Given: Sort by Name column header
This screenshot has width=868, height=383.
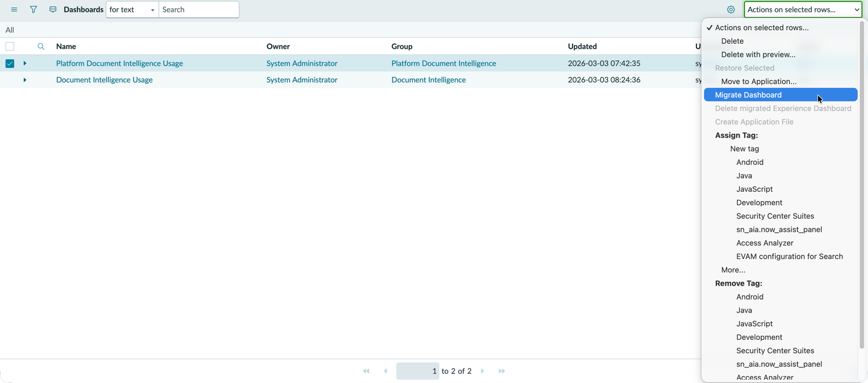Looking at the screenshot, I should [66, 47].
